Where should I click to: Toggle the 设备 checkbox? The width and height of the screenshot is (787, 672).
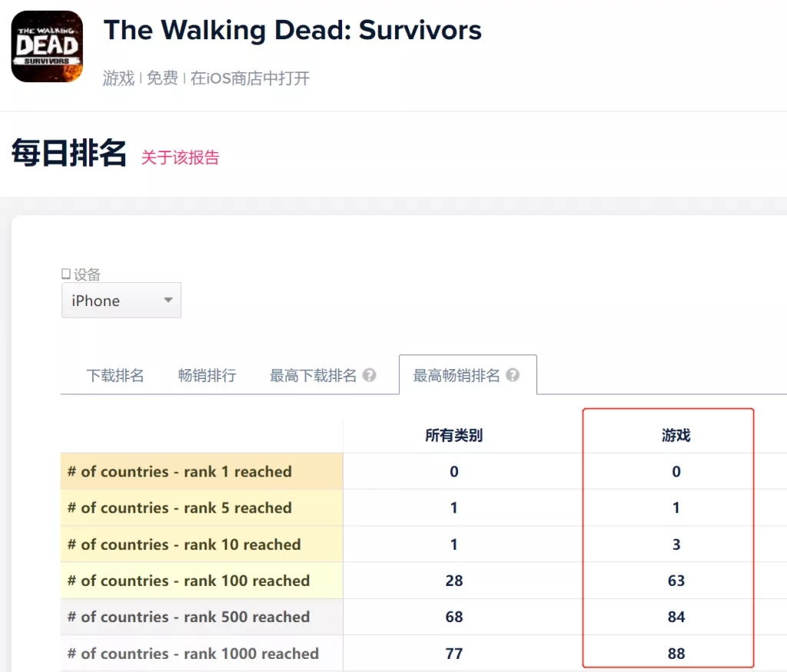65,274
